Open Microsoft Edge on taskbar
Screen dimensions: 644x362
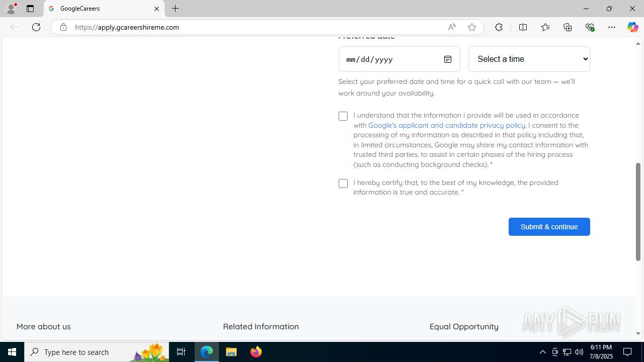[207, 352]
